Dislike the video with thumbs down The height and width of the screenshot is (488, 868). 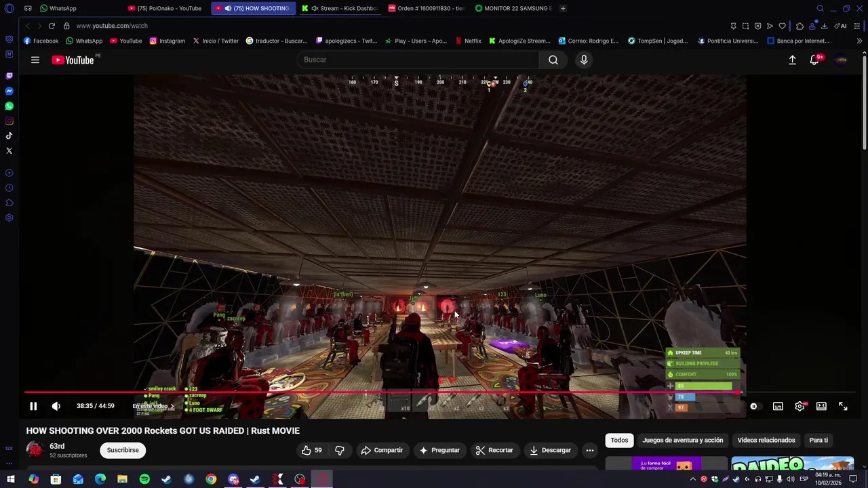click(340, 450)
